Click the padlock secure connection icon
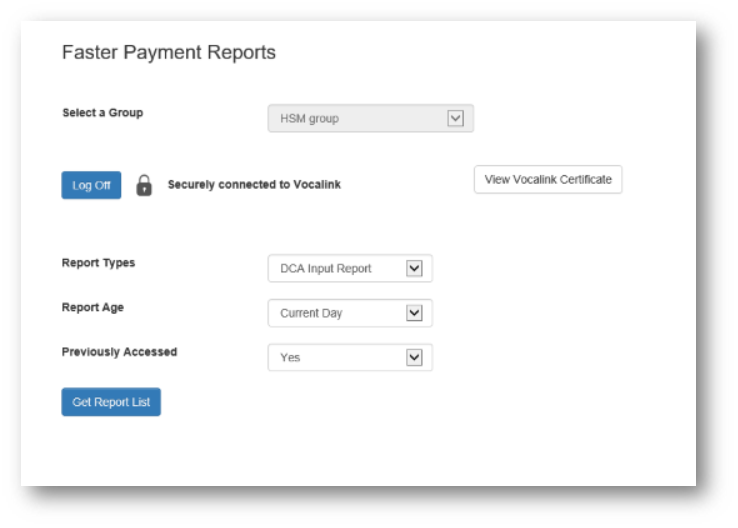The width and height of the screenshot is (738, 528). (144, 185)
